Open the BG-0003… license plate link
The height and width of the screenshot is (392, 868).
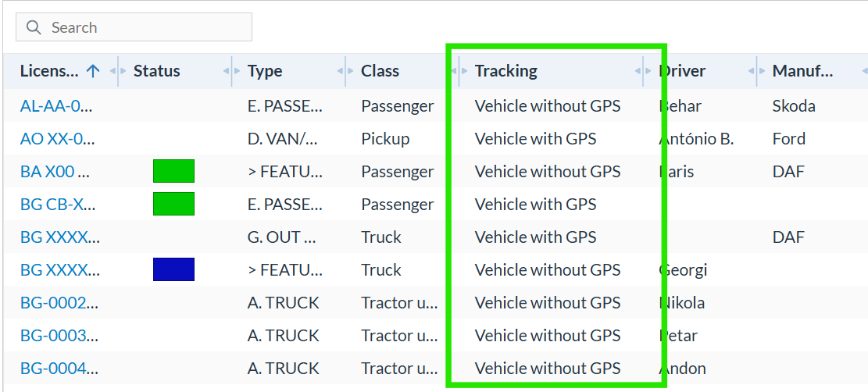[x=60, y=336]
